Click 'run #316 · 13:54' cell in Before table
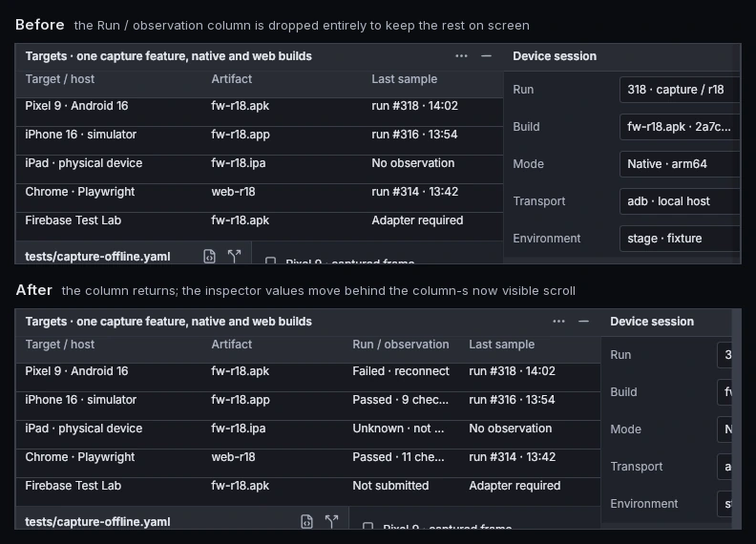Image resolution: width=756 pixels, height=544 pixels. point(414,135)
